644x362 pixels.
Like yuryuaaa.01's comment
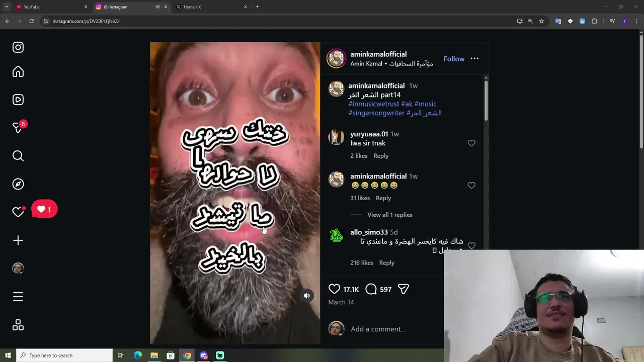pos(471,143)
